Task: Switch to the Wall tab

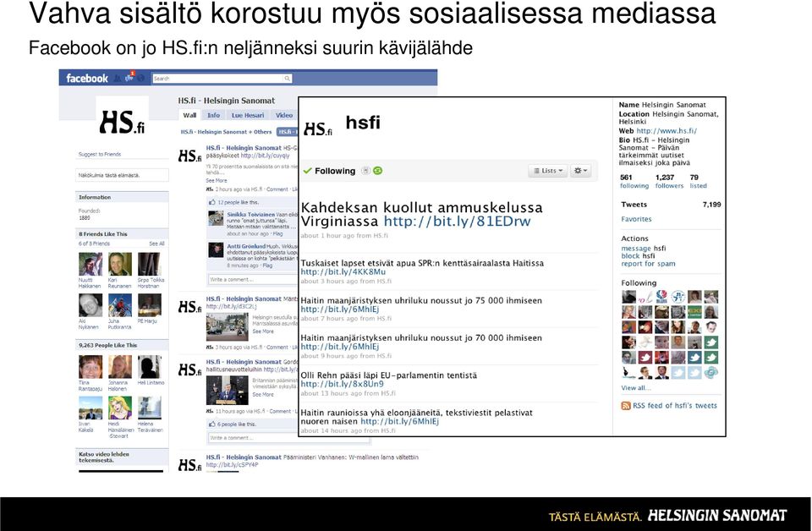Action: pos(189,115)
